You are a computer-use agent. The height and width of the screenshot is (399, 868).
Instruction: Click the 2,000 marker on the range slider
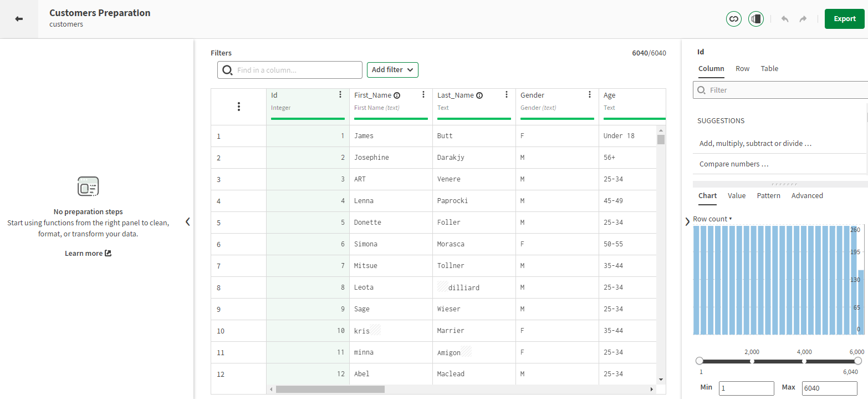pyautogui.click(x=752, y=361)
